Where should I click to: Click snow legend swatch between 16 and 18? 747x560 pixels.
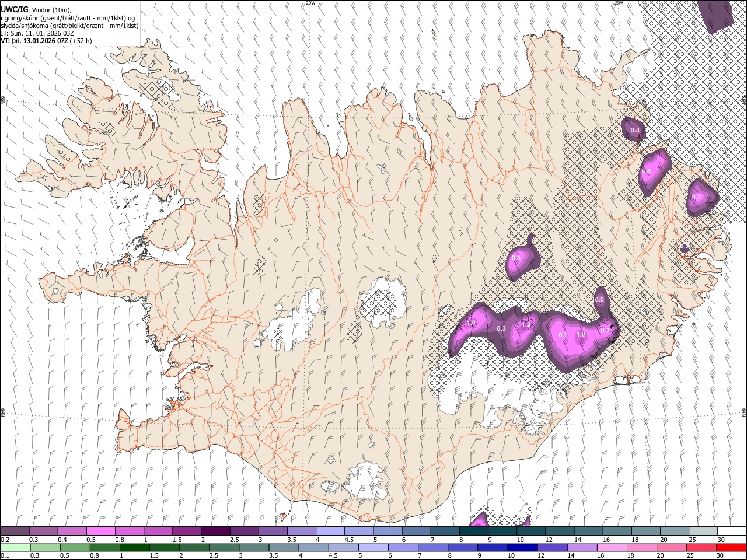pyautogui.click(x=617, y=531)
